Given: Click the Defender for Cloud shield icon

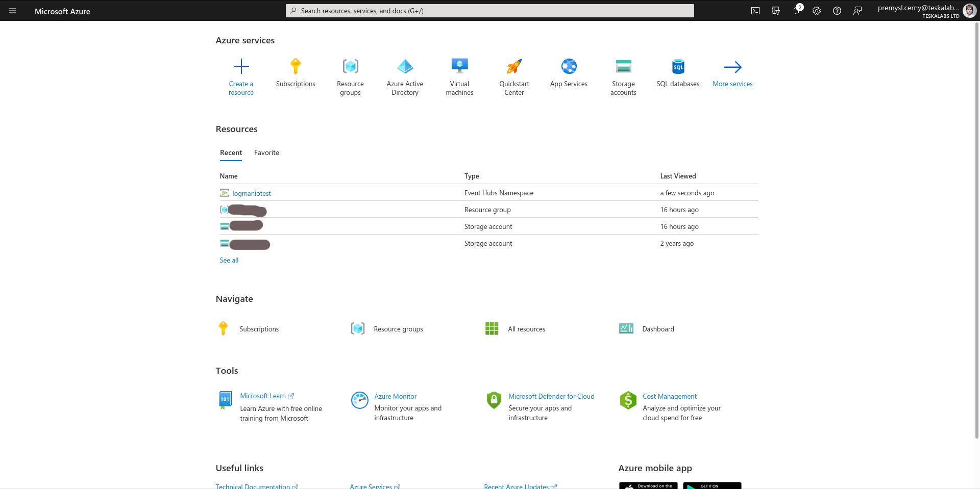Looking at the screenshot, I should coord(494,400).
